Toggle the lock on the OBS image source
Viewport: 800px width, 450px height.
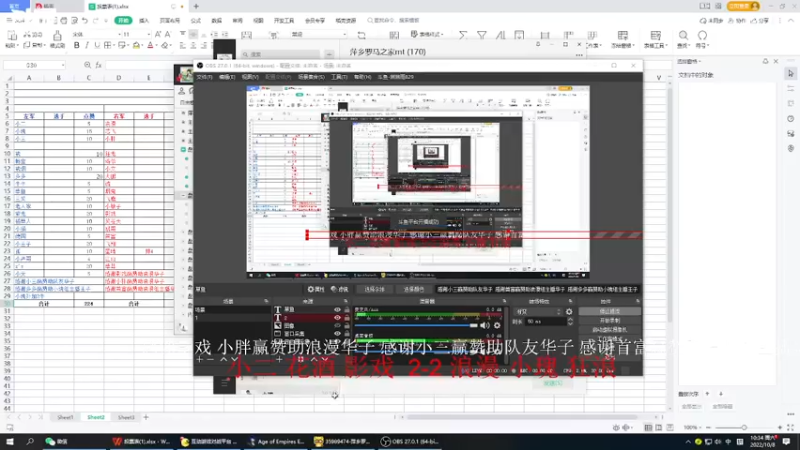tap(347, 326)
